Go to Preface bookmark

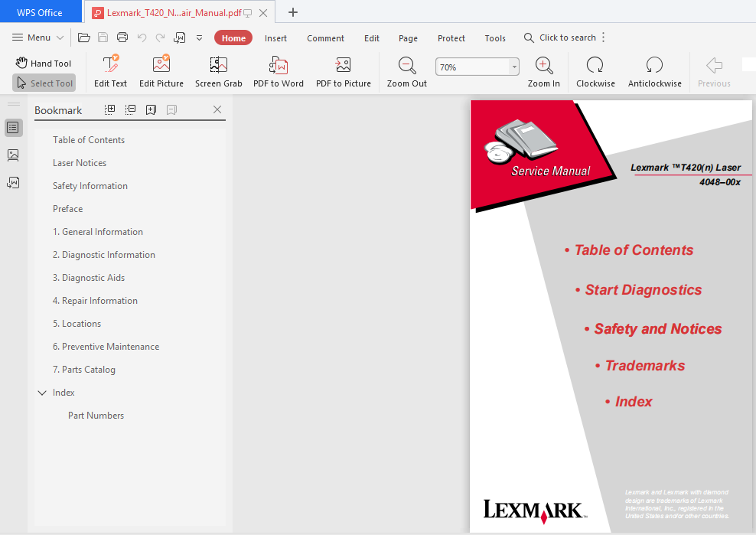(x=67, y=209)
